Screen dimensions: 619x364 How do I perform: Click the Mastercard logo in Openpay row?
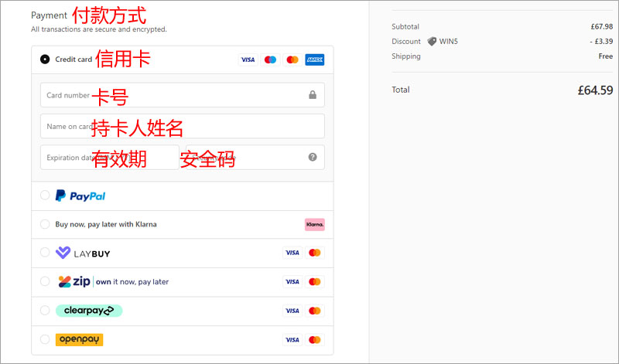point(315,340)
